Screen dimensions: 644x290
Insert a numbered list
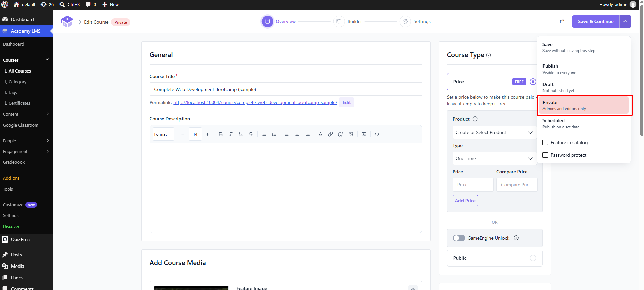click(274, 134)
